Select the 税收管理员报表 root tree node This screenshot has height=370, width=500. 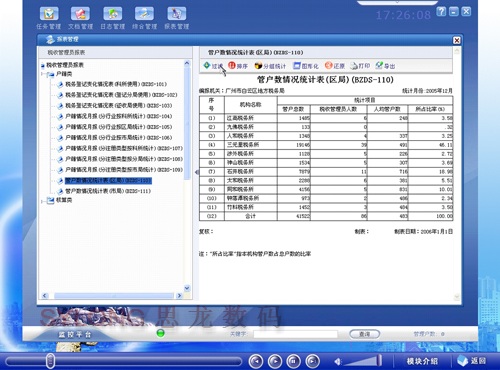[65, 65]
